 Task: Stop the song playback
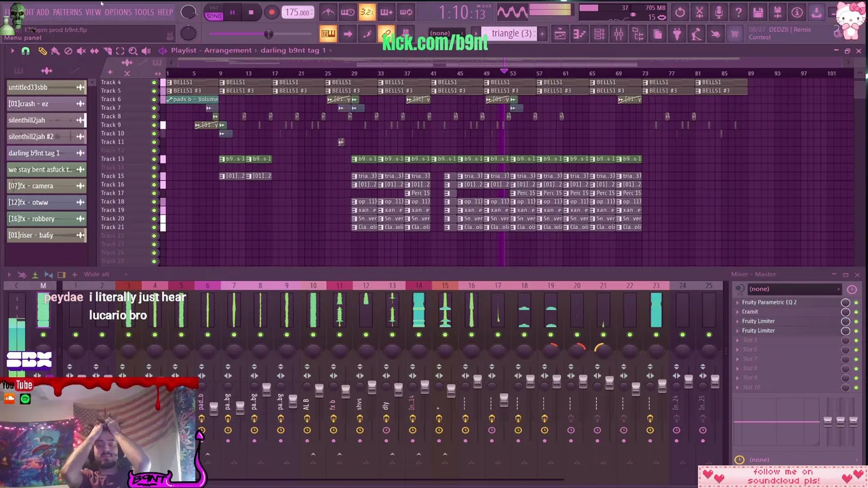251,12
